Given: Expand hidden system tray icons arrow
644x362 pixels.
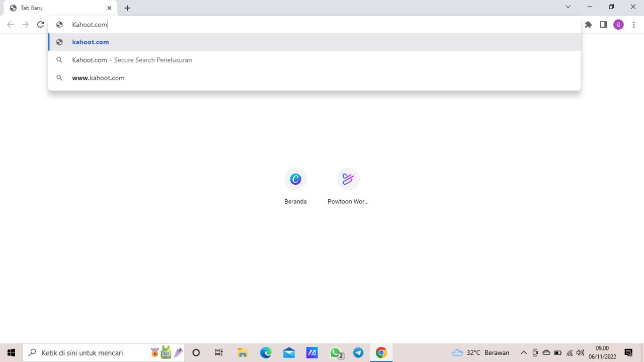Looking at the screenshot, I should pos(523,353).
